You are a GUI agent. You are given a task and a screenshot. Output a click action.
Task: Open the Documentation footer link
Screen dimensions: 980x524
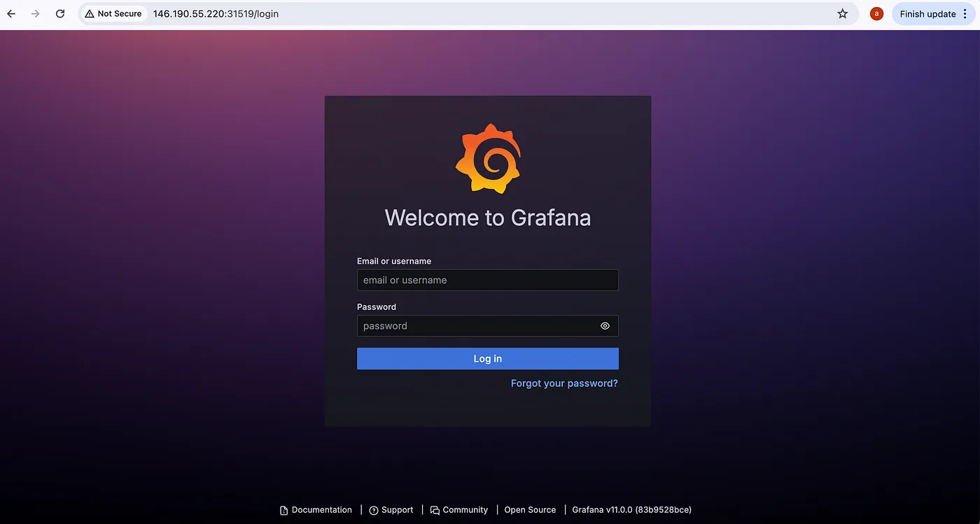[x=316, y=510]
